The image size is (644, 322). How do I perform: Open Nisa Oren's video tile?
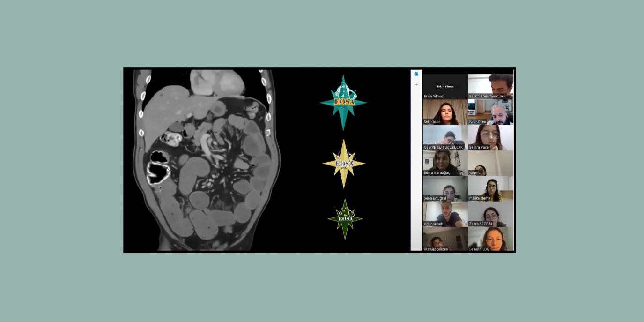point(490,112)
